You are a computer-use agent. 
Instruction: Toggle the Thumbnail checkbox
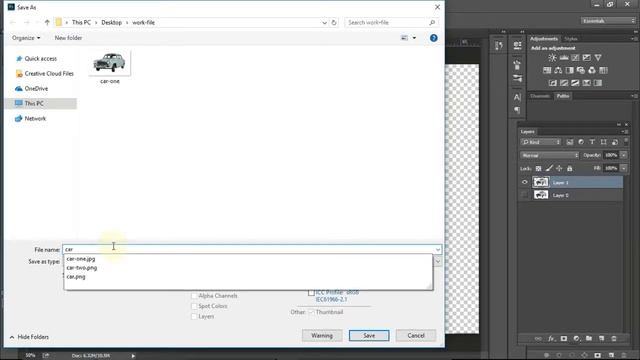click(311, 312)
